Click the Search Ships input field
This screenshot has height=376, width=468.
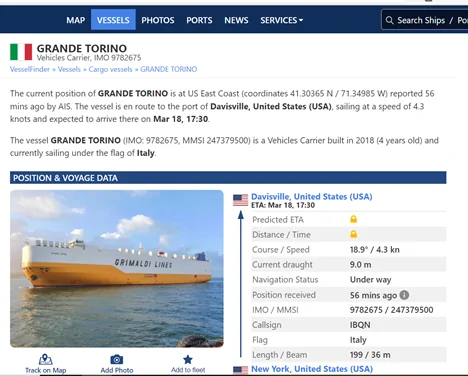coord(425,20)
